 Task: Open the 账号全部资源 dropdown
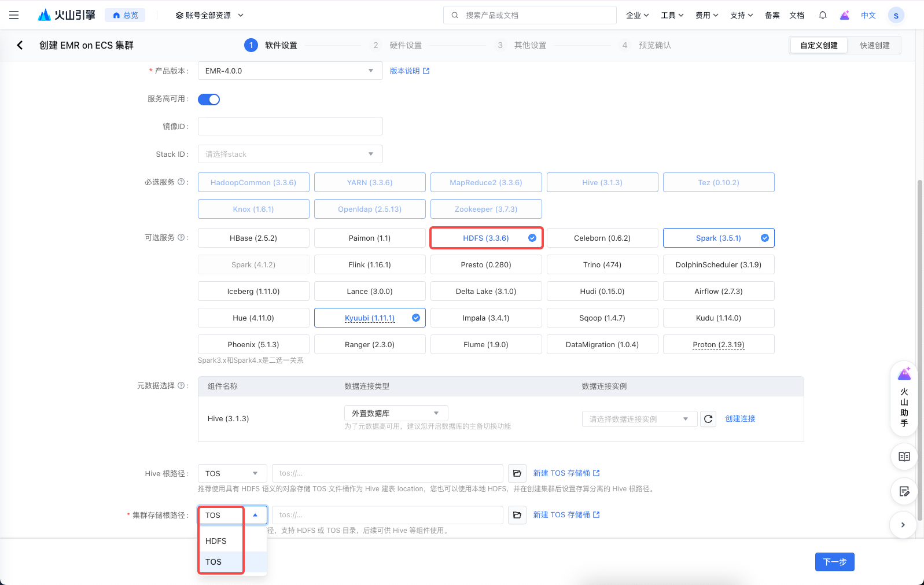(x=209, y=16)
